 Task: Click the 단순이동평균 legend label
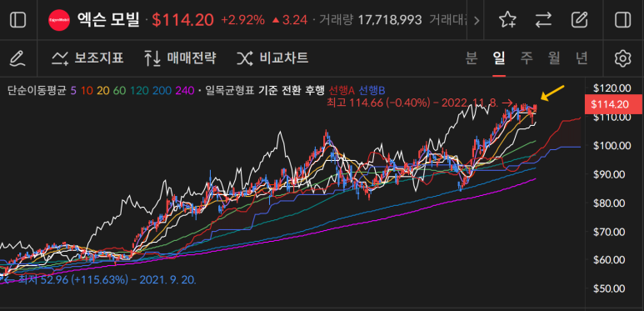(37, 90)
